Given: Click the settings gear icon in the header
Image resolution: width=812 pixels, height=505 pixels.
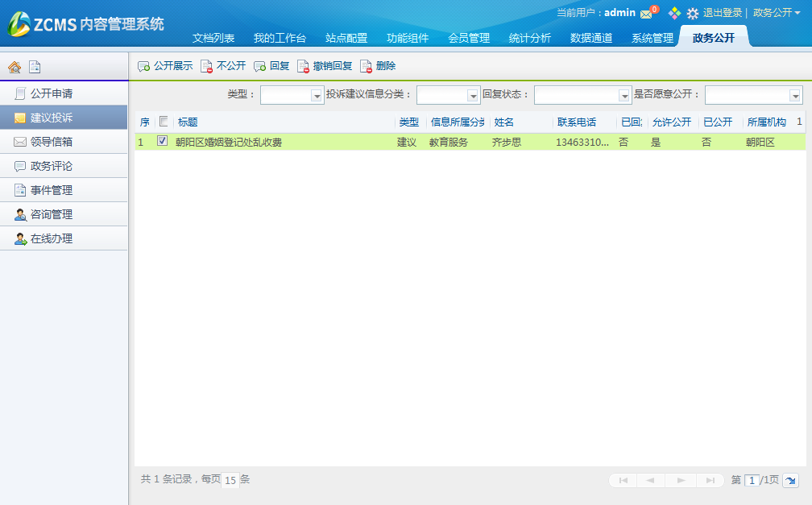Looking at the screenshot, I should [692, 14].
